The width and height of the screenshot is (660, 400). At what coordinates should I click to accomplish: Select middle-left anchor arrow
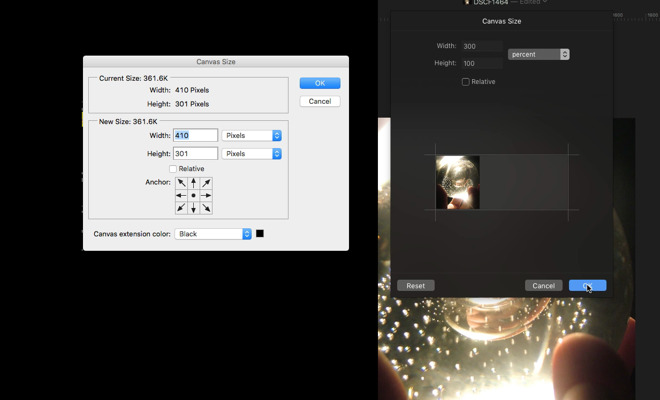(x=181, y=195)
